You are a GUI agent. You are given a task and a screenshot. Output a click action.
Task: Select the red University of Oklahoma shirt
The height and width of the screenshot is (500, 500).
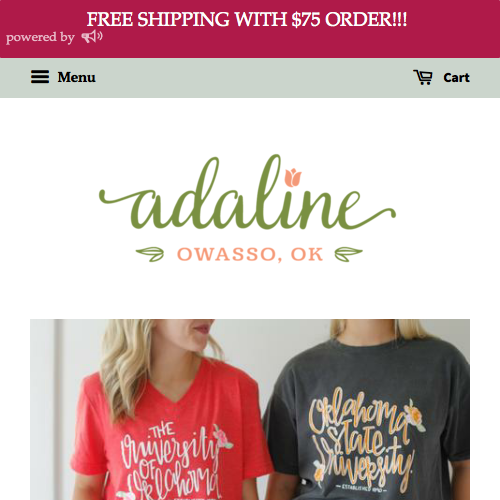click(167, 433)
